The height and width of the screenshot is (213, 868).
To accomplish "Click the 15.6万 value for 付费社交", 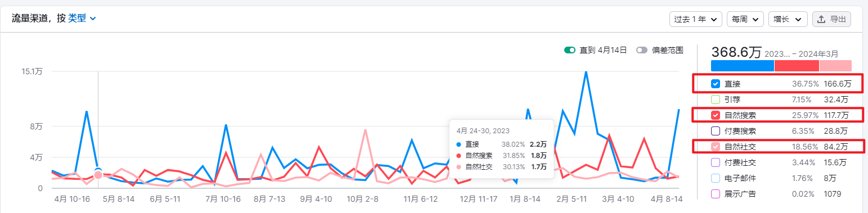I will [x=835, y=162].
